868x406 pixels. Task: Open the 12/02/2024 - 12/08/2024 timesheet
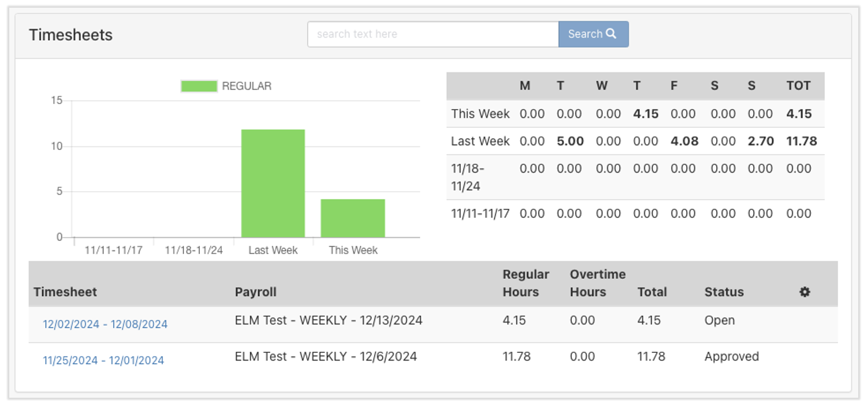(105, 324)
